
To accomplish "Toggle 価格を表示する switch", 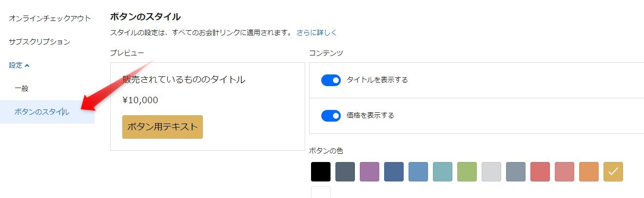I will pos(331,116).
